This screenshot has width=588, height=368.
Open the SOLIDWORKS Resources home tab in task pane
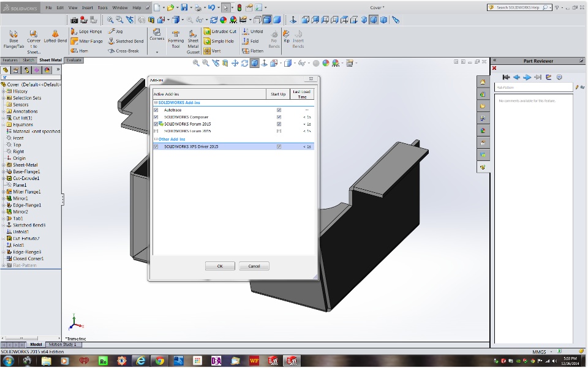coord(483,82)
